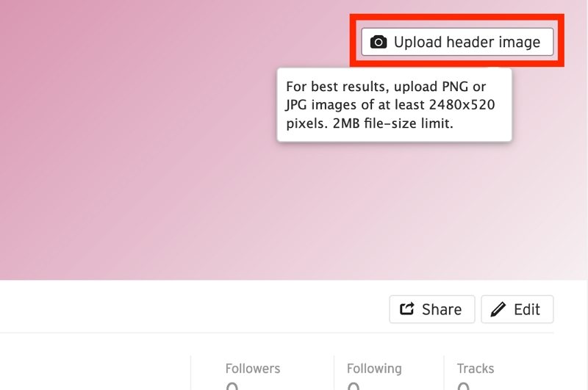The width and height of the screenshot is (588, 390).
Task: Click the header image size tooltip
Action: tap(394, 105)
